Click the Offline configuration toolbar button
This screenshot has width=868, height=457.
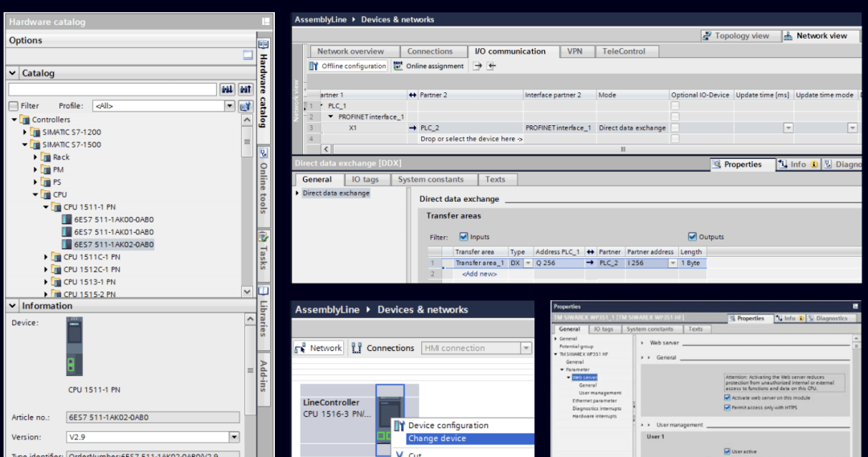pos(349,66)
